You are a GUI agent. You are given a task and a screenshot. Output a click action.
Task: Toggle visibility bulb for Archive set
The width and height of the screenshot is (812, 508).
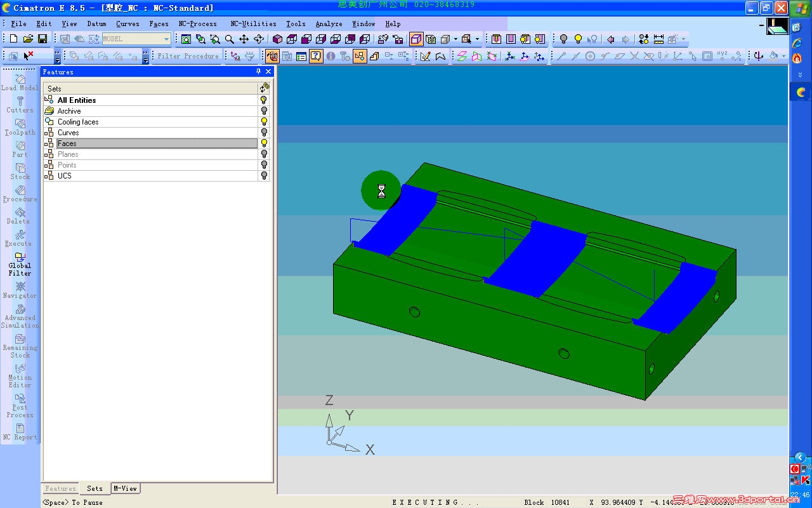(264, 111)
